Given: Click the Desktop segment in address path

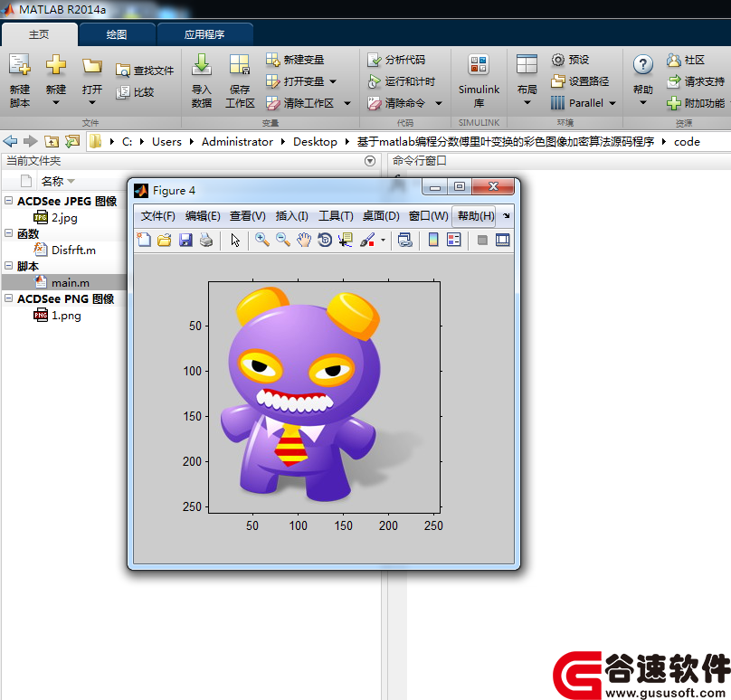Looking at the screenshot, I should pyautogui.click(x=315, y=142).
